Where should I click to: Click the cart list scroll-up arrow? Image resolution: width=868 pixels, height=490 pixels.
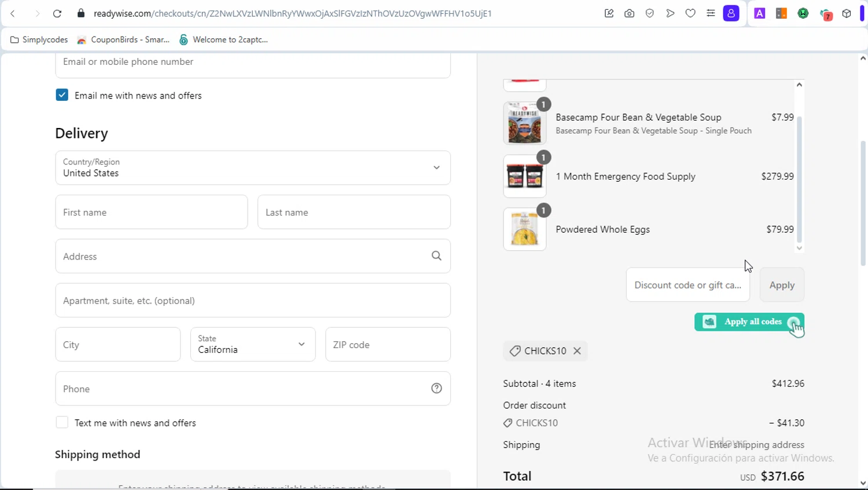(799, 85)
